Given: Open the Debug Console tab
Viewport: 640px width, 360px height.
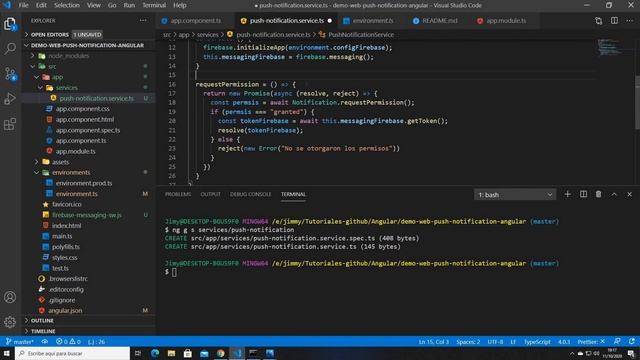Looking at the screenshot, I should click(x=250, y=194).
